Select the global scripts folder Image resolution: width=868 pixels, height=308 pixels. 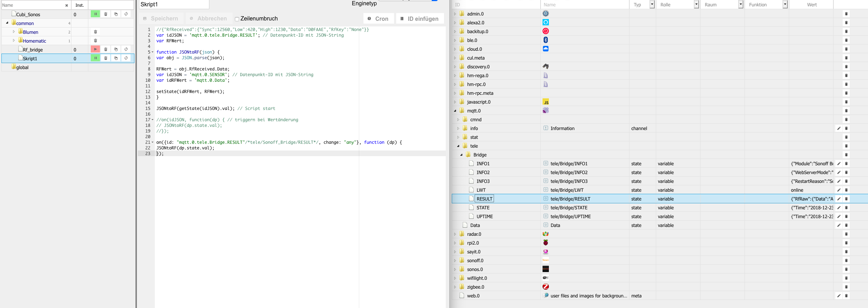tap(22, 67)
